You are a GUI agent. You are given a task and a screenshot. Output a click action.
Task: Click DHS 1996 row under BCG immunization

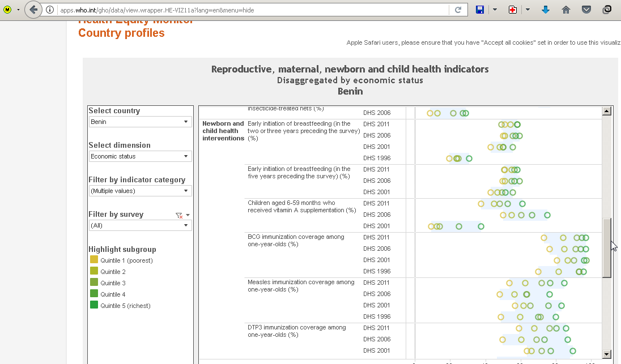coord(377,271)
